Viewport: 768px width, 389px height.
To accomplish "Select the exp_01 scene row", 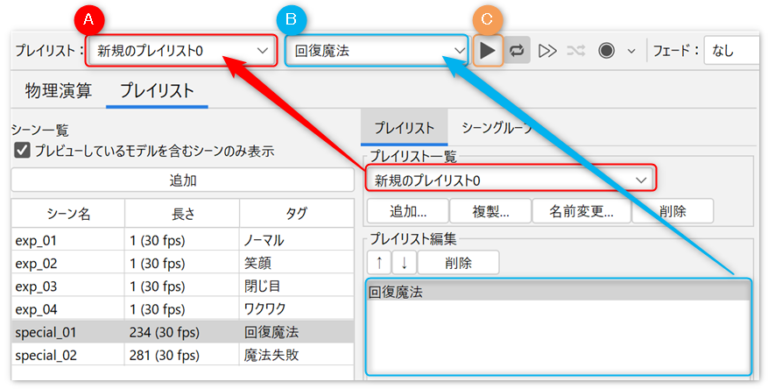I will (182, 241).
